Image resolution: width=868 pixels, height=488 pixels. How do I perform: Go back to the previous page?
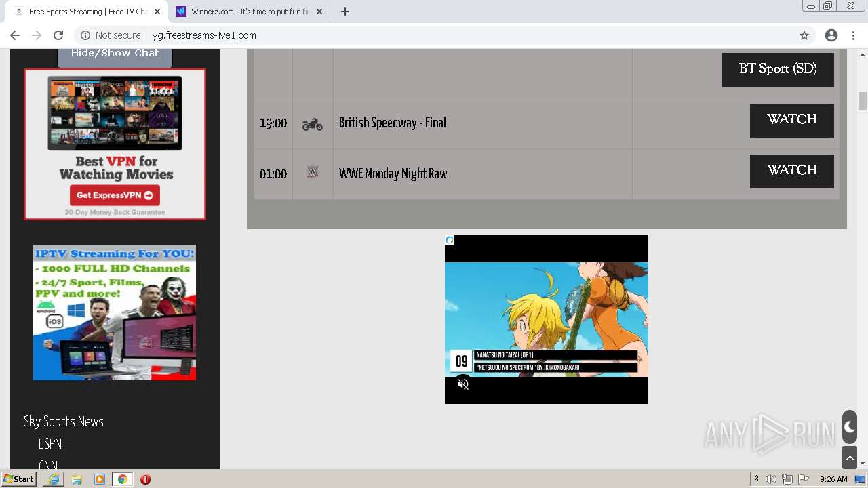click(x=15, y=35)
